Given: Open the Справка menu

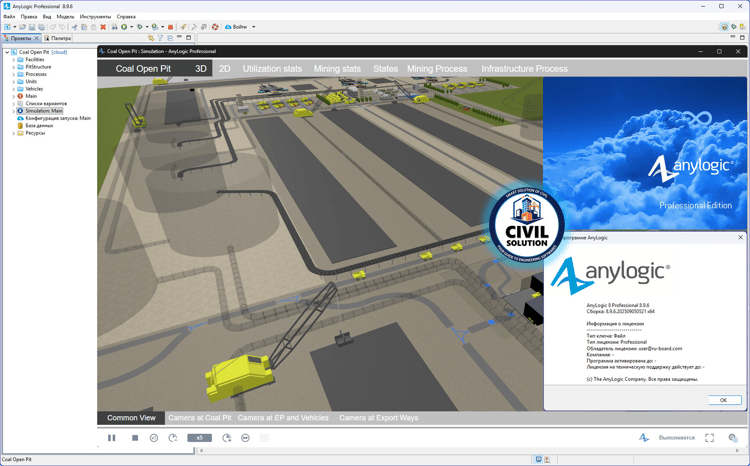Looking at the screenshot, I should tap(126, 16).
